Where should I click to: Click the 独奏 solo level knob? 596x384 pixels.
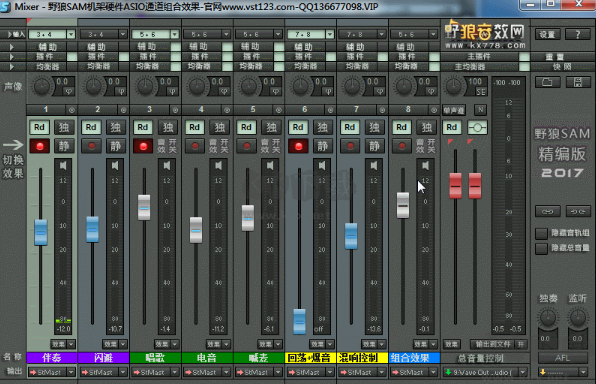(547, 317)
